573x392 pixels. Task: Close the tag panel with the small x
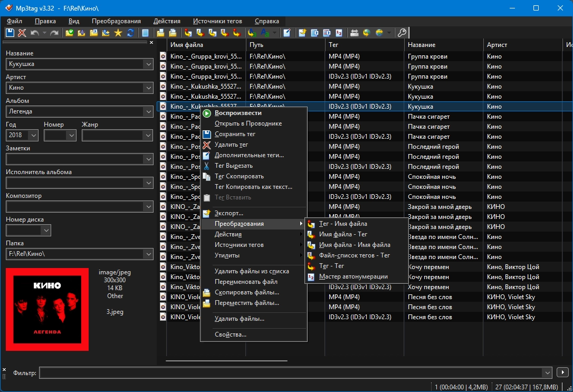point(151,43)
